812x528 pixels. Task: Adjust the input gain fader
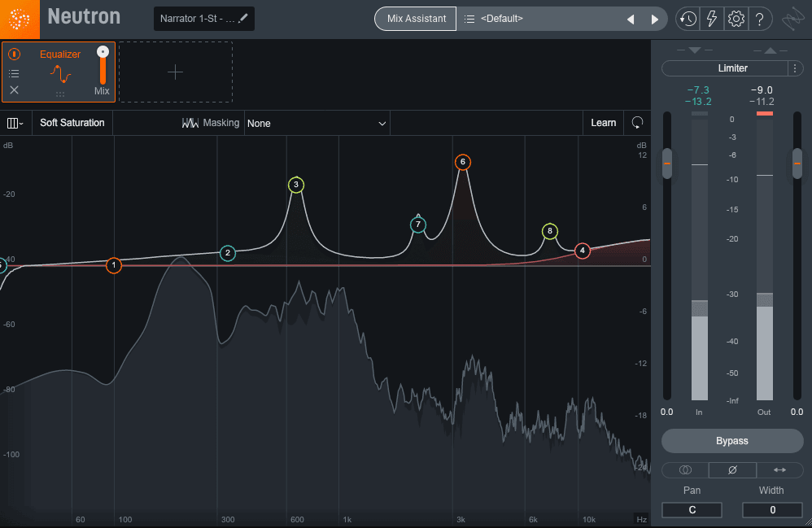(x=667, y=164)
